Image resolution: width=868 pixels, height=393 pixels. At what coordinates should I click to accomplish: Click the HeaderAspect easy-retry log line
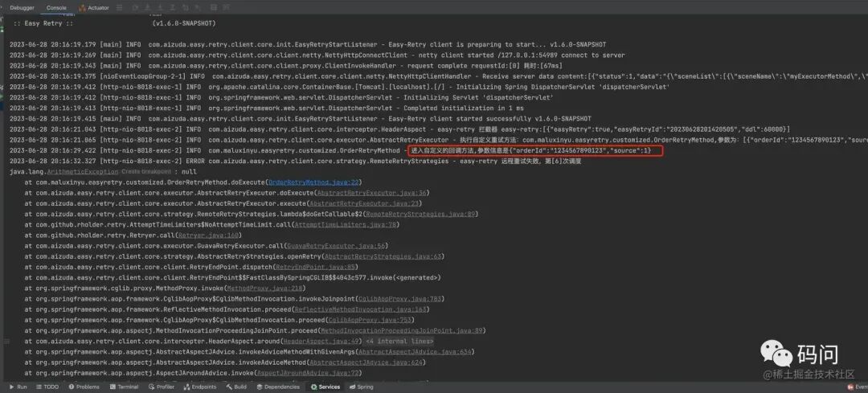pos(399,129)
